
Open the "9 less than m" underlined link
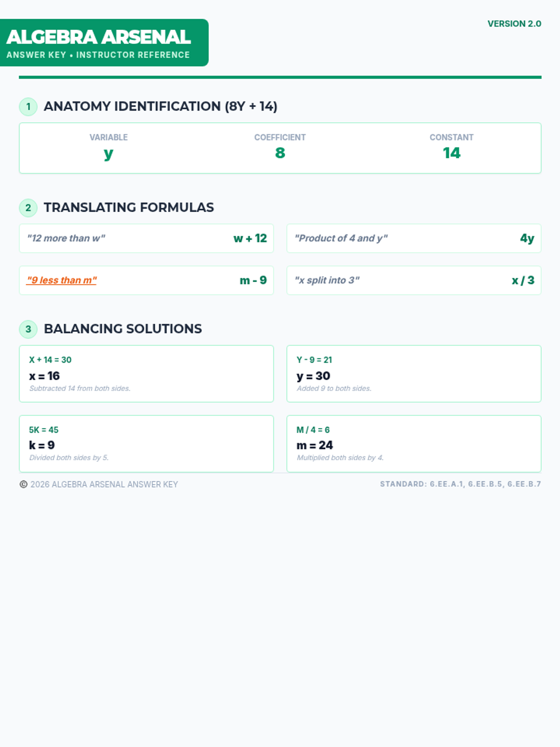point(62,280)
